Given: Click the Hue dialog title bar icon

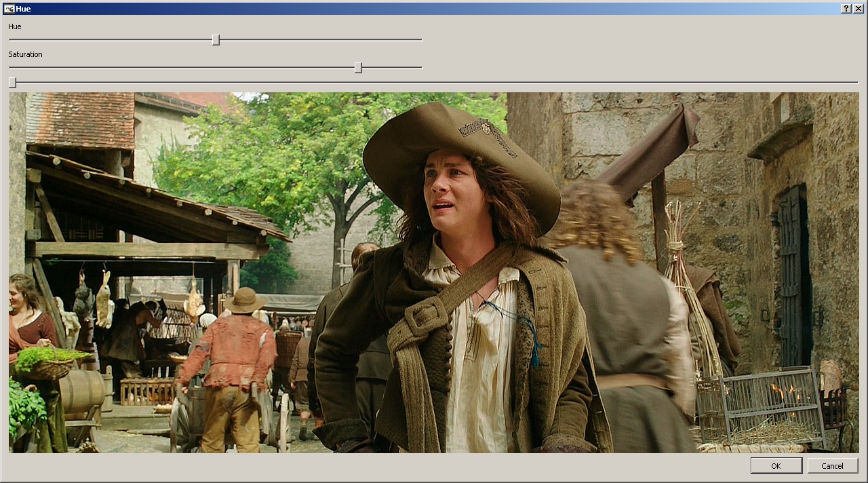Looking at the screenshot, I should 9,9.
